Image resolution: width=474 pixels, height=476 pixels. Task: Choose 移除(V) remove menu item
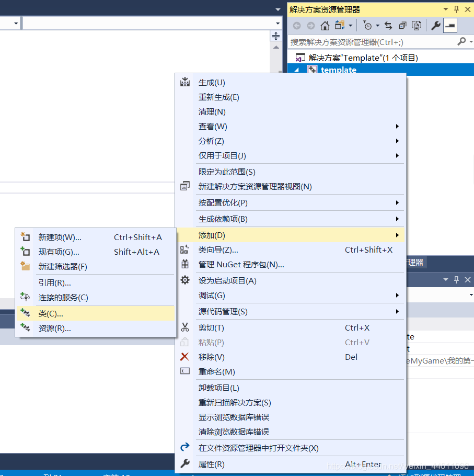click(290, 357)
